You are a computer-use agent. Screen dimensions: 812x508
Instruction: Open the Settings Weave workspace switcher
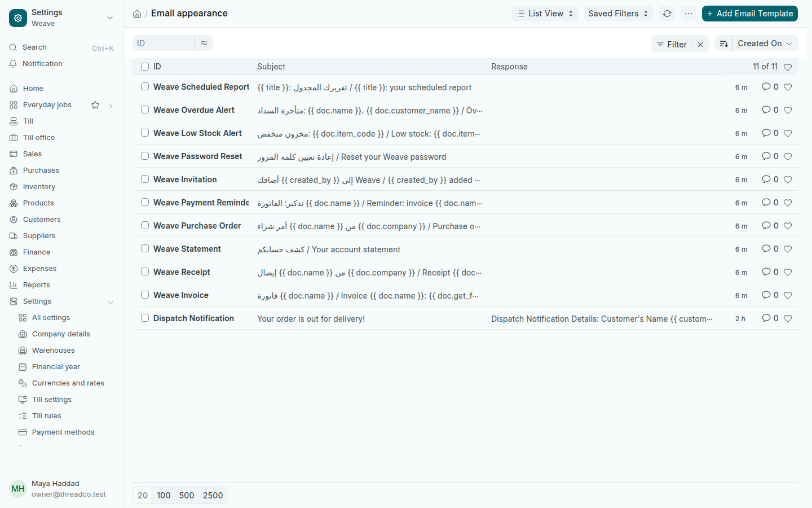tap(61, 18)
